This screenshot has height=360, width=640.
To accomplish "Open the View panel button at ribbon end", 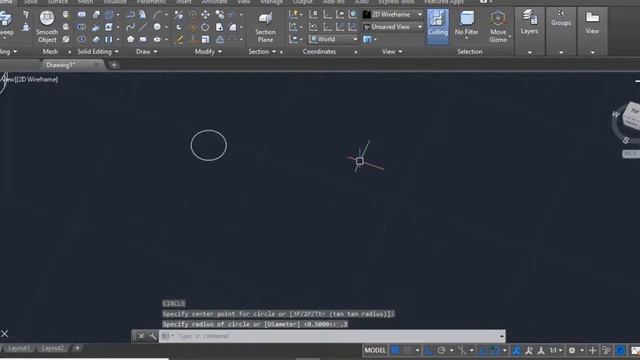I will coord(592,31).
